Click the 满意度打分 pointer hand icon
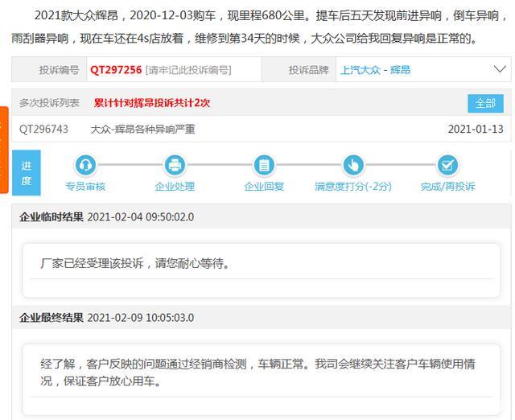Viewport: 515px width, 420px height. click(x=353, y=164)
